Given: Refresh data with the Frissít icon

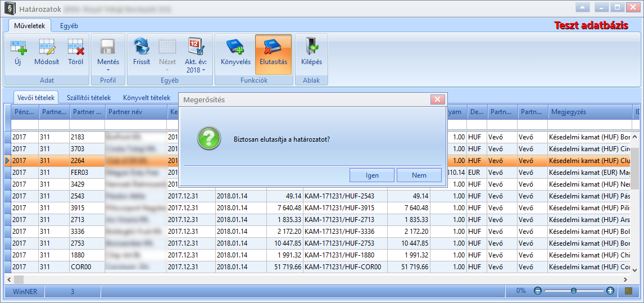Looking at the screenshot, I should (142, 47).
